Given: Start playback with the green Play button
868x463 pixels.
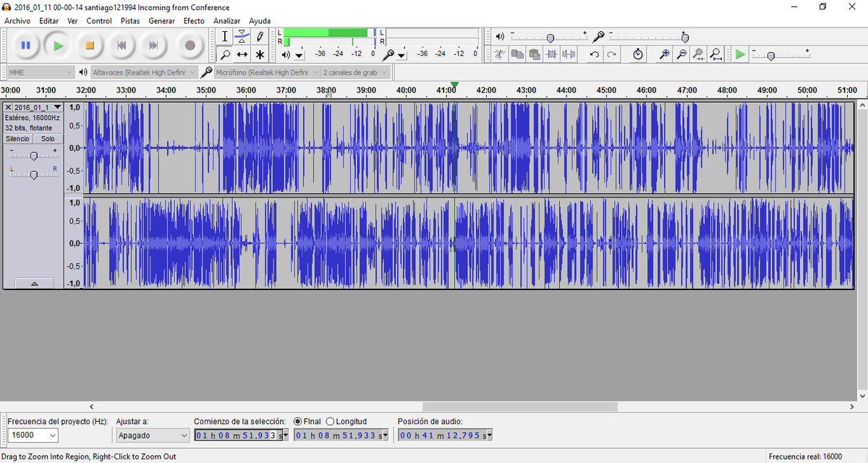Looking at the screenshot, I should pos(58,46).
